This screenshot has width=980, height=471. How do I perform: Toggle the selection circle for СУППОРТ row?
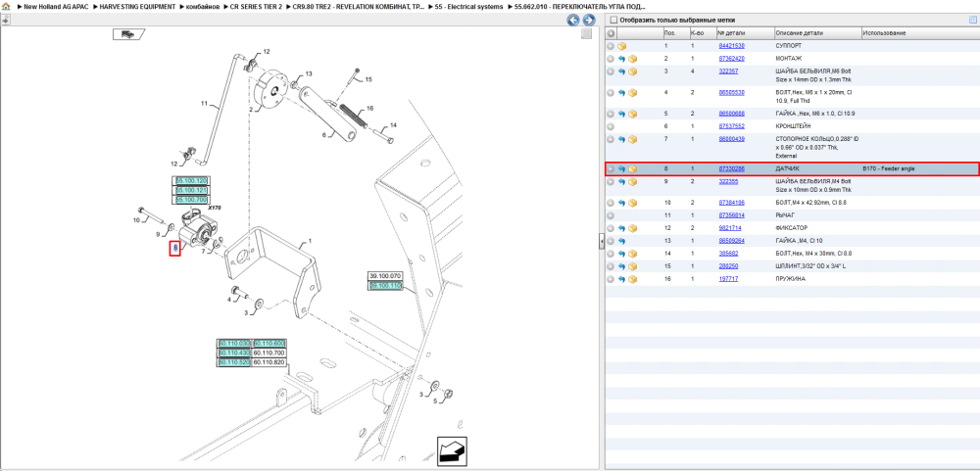pos(612,46)
